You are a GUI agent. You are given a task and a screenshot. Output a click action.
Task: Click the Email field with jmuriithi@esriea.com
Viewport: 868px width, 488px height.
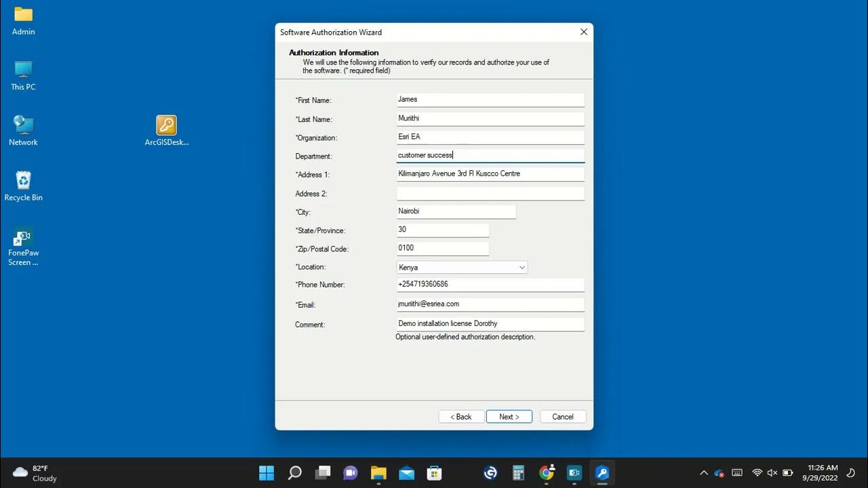click(490, 304)
